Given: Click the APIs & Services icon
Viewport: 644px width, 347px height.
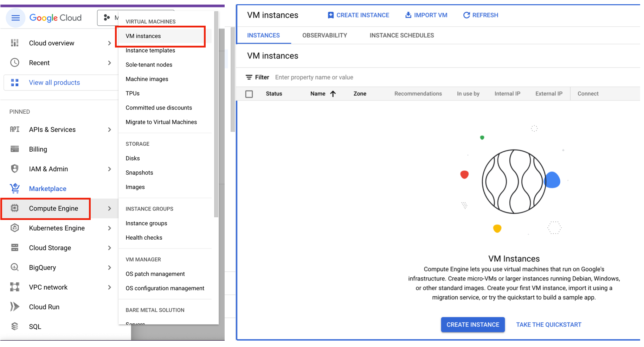Looking at the screenshot, I should click(x=15, y=129).
